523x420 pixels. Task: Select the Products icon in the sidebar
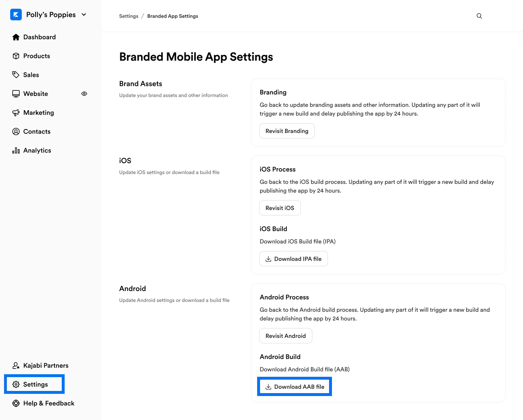(16, 56)
